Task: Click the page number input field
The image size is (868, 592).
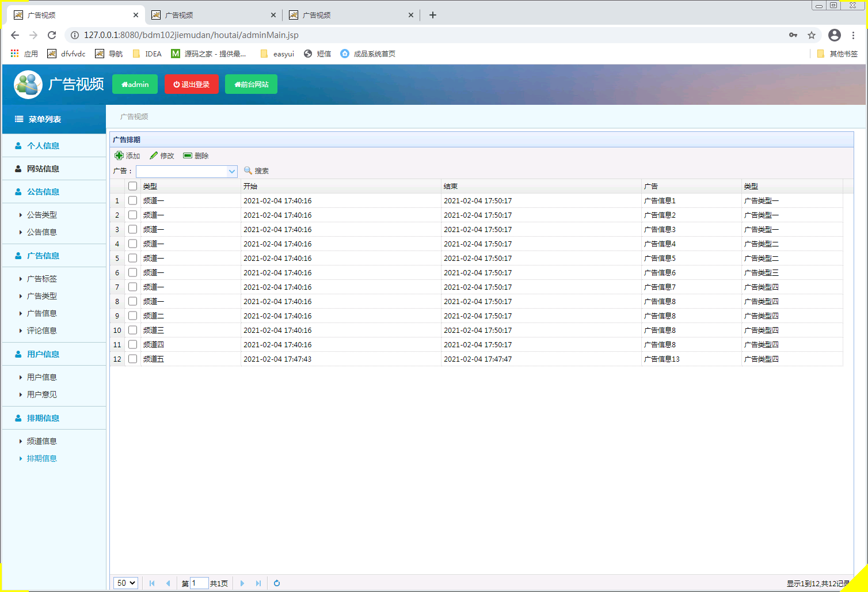Action: click(x=199, y=583)
